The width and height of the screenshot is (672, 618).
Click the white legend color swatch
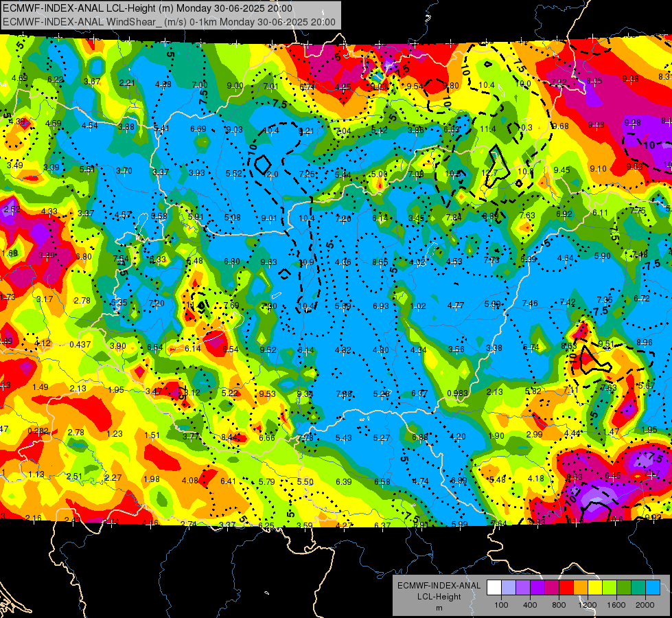point(494,588)
